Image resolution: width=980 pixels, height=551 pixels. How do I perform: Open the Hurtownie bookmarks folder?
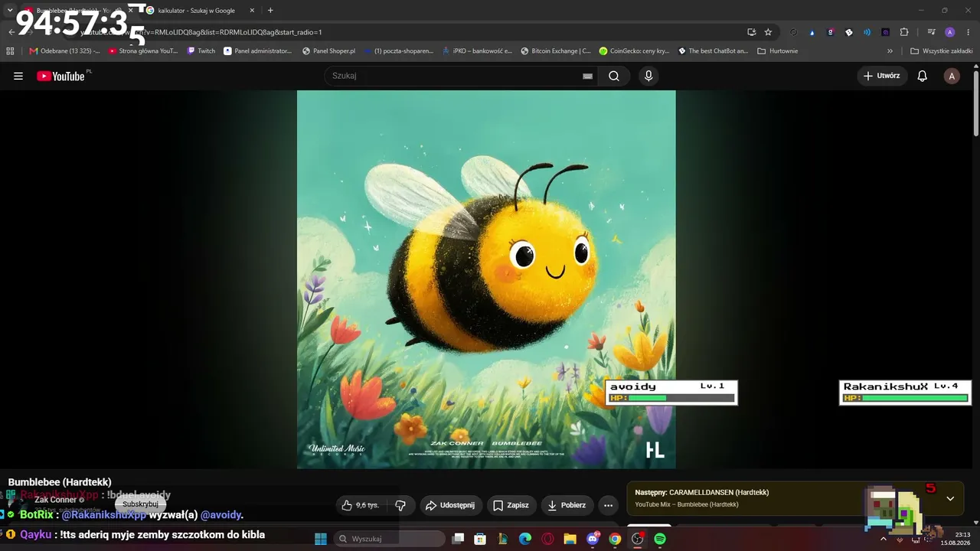[778, 51]
